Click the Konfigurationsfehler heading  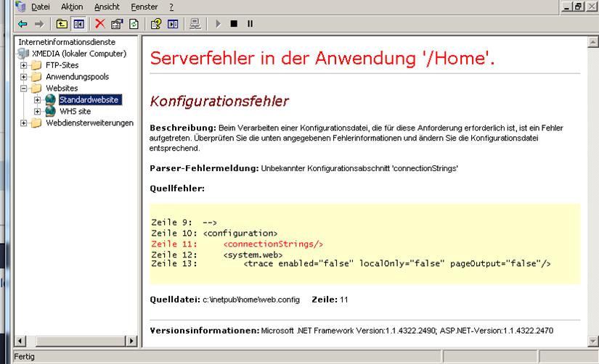click(x=219, y=102)
